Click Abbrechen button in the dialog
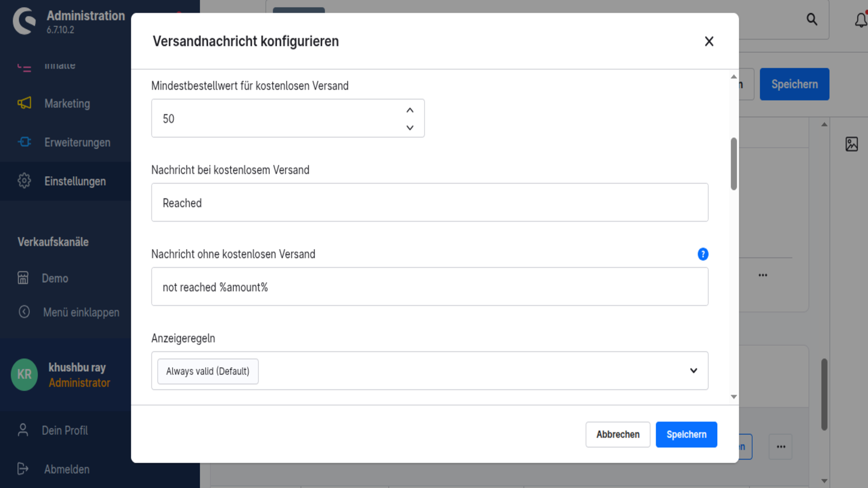Viewport: 868px width, 488px height. click(618, 435)
